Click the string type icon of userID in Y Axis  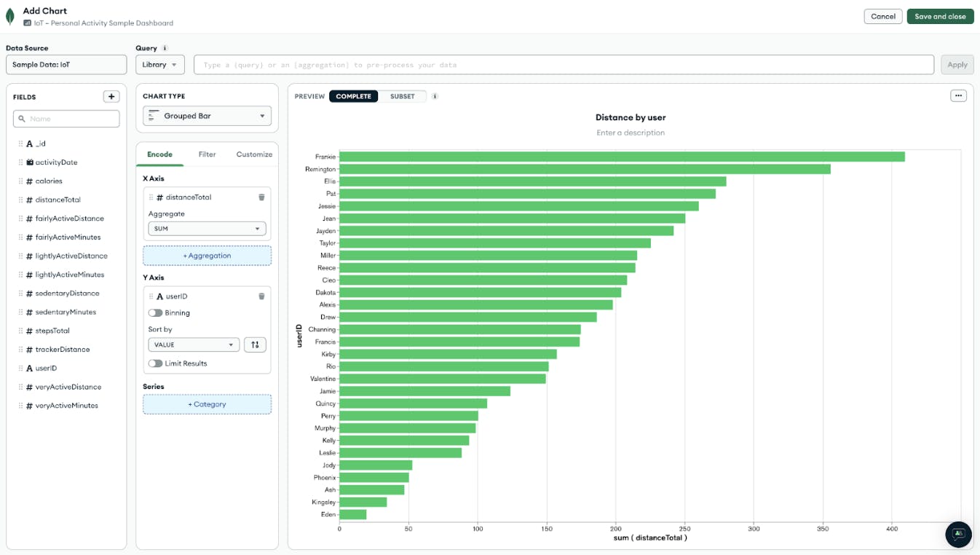[x=160, y=296]
